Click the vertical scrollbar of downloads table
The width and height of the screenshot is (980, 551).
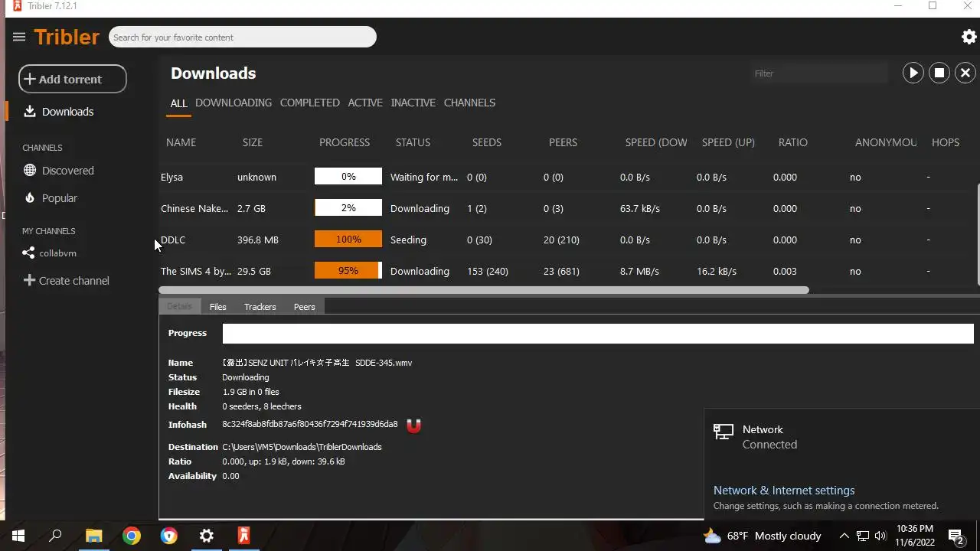978,233
